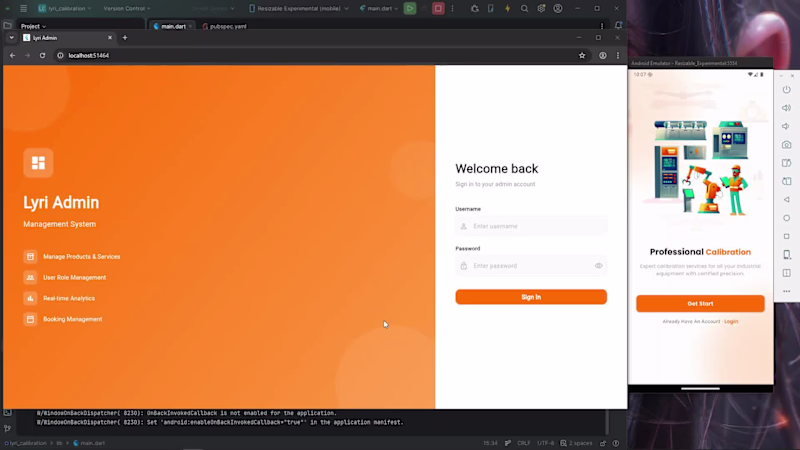Click User Role Management feature text
The height and width of the screenshot is (450, 800).
[74, 278]
